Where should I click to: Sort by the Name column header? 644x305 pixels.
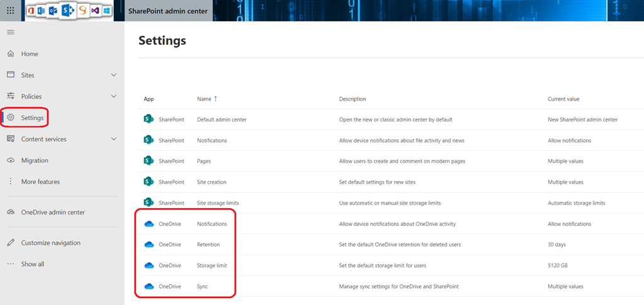(x=204, y=99)
